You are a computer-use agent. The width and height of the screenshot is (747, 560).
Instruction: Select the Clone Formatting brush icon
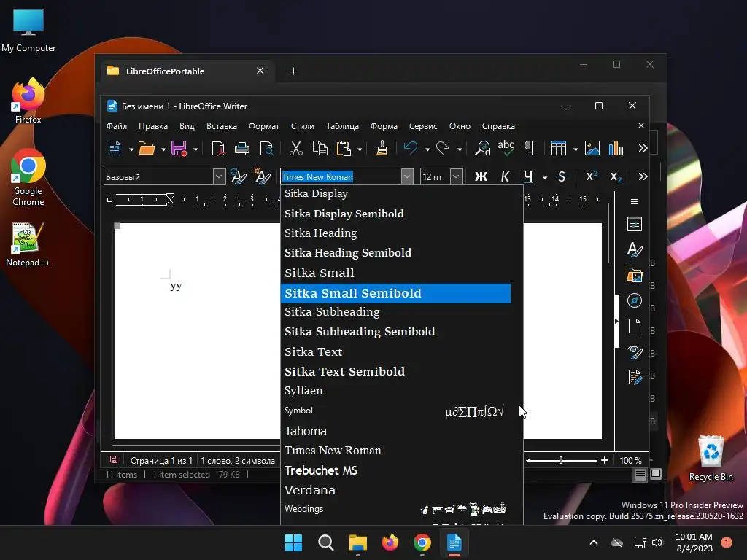point(382,149)
